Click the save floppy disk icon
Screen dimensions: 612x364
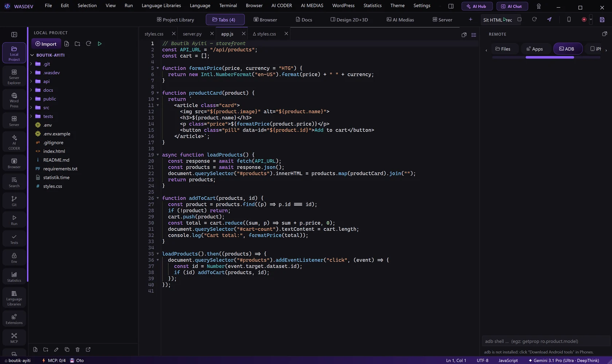coord(602,20)
